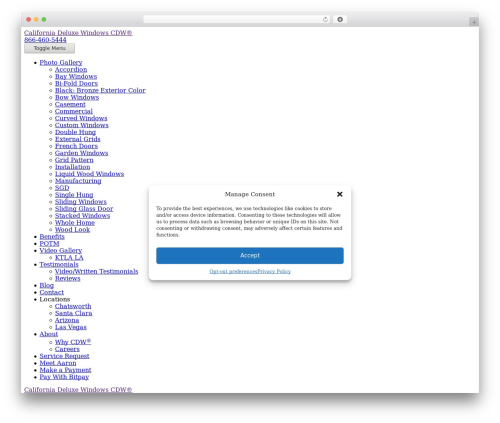This screenshot has width=500, height=423.
Task: Open the Santa Clara location link
Action: 73,313
